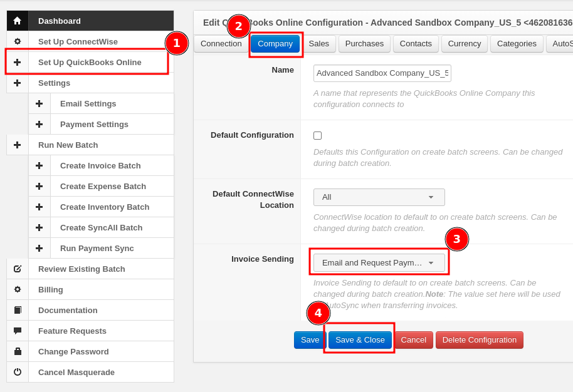Click speech bubble icon beside Feature Requests

(17, 331)
